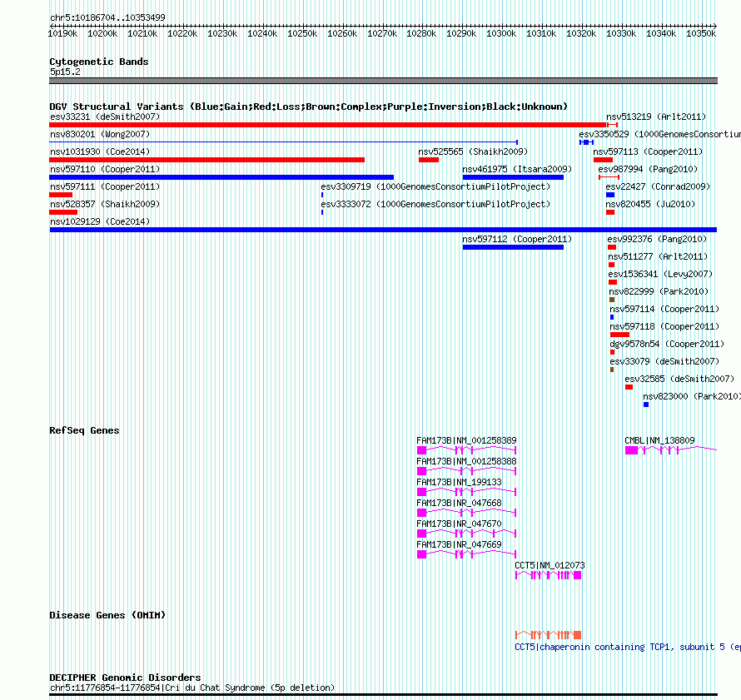Click the esv33079 (deSmith2007) label
This screenshot has height=700, width=741.
(x=664, y=361)
